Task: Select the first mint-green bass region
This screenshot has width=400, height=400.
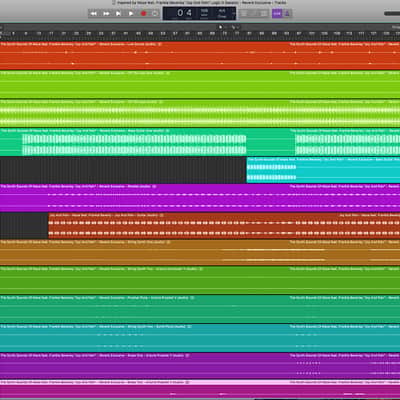Action: pos(144,142)
